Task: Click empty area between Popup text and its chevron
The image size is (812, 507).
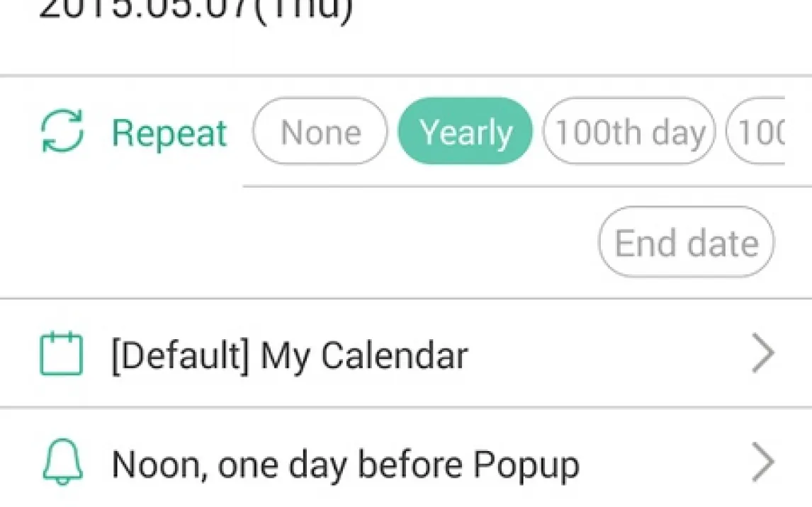Action: click(666, 465)
